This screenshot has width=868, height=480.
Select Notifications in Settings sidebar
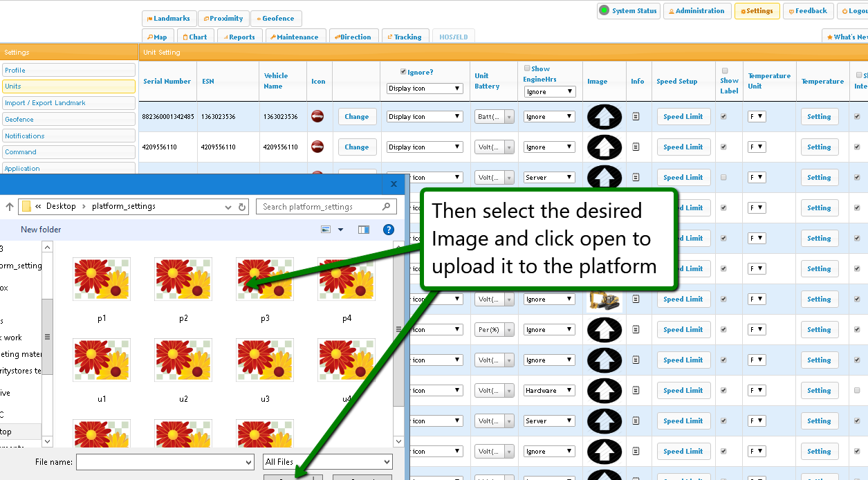pos(68,136)
